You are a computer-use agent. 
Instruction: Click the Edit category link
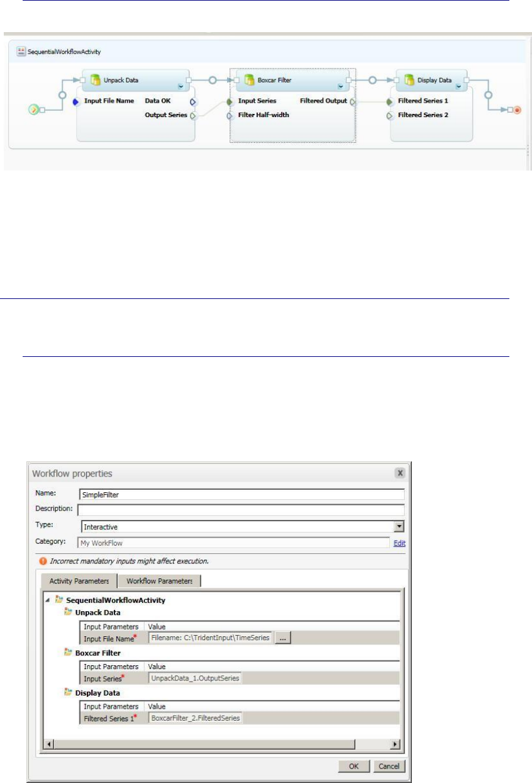[399, 543]
